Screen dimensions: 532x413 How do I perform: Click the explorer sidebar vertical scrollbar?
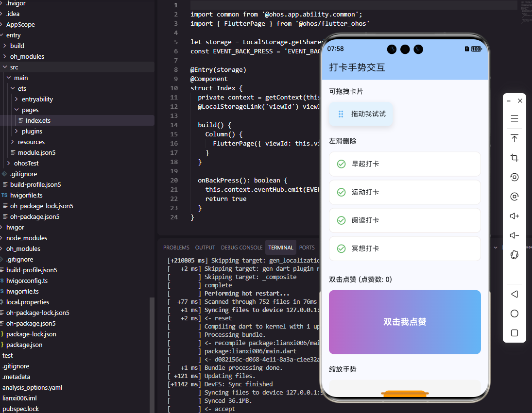[x=152, y=355]
